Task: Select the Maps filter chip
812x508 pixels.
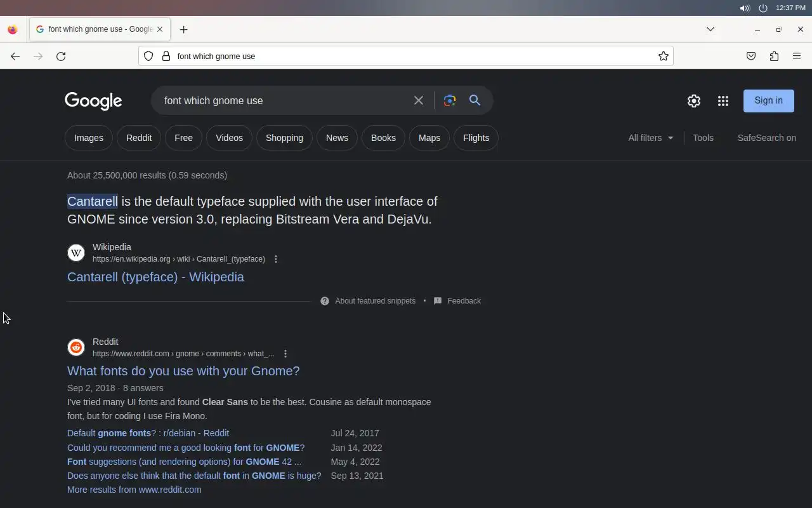Action: 429,138
